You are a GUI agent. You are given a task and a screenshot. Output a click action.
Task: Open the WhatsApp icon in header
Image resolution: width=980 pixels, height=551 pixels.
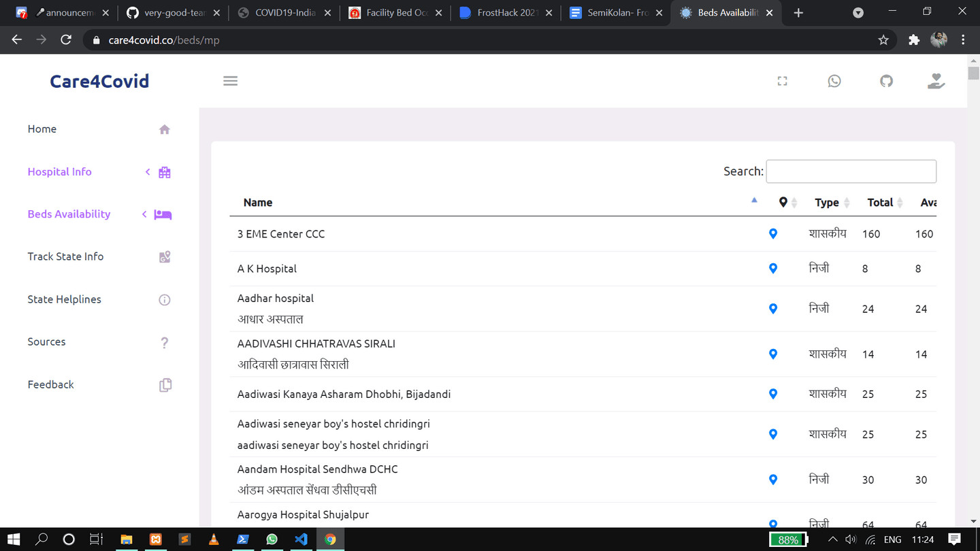(x=834, y=81)
